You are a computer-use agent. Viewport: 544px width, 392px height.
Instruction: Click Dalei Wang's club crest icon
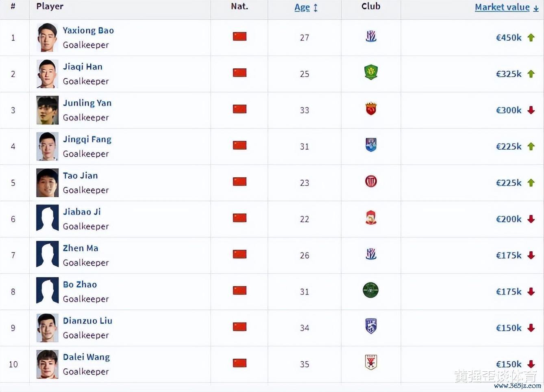coord(371,362)
